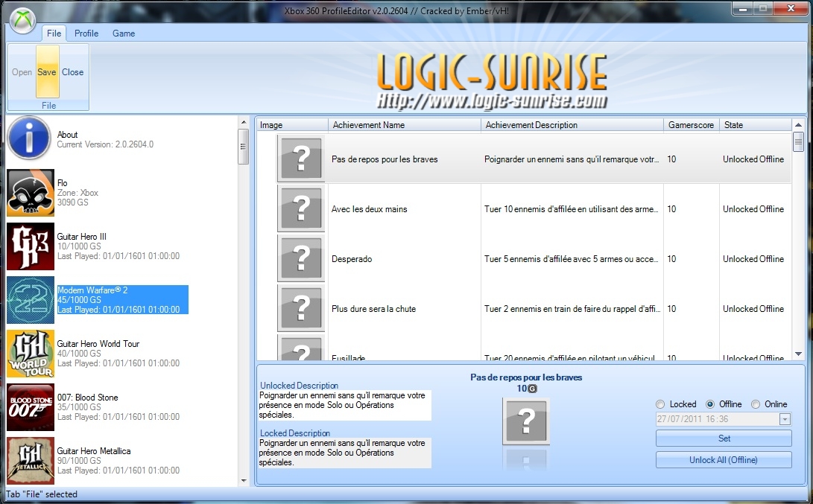Sort by Gamerscore column header
The image size is (813, 504).
coord(692,125)
